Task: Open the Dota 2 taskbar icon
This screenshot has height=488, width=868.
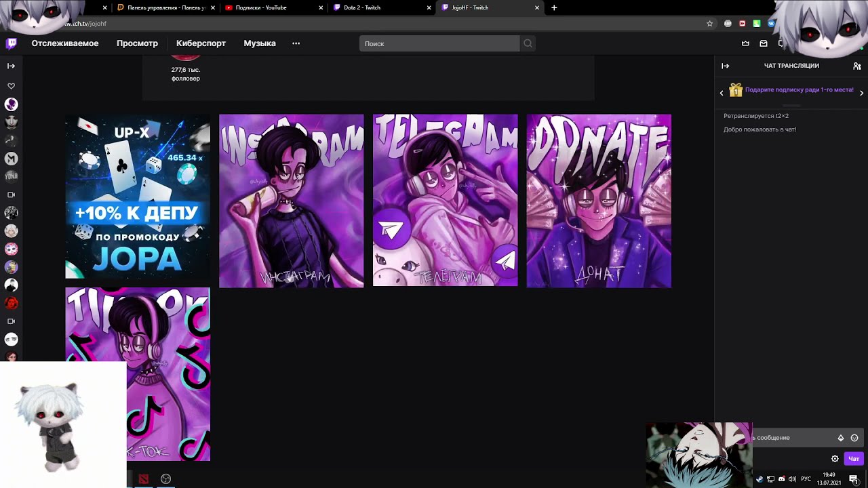Action: [x=144, y=479]
